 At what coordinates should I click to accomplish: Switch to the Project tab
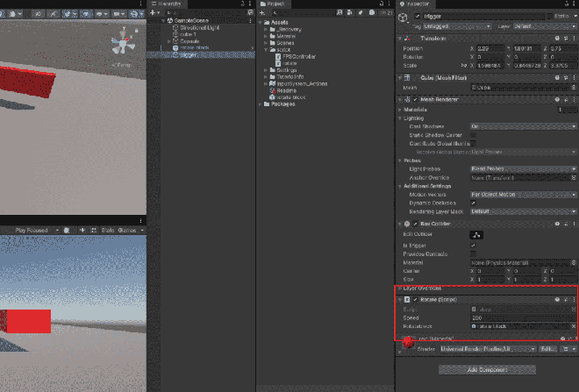pyautogui.click(x=273, y=4)
